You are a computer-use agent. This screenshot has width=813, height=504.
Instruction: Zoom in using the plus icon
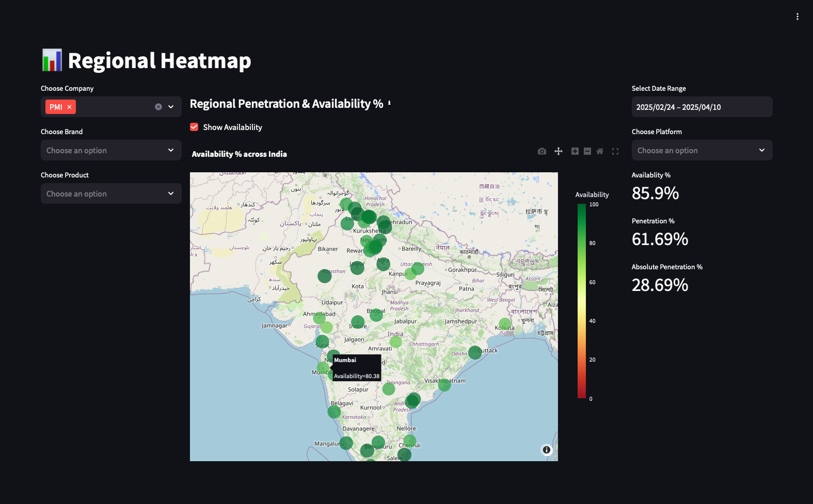coord(575,151)
